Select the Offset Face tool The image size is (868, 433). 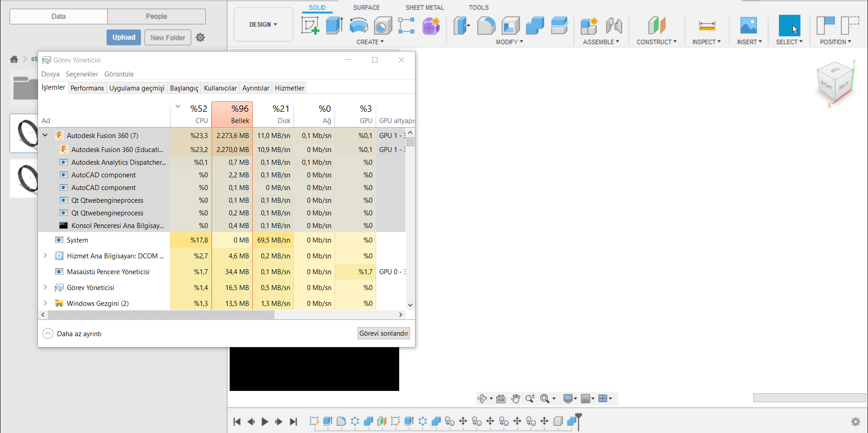559,25
